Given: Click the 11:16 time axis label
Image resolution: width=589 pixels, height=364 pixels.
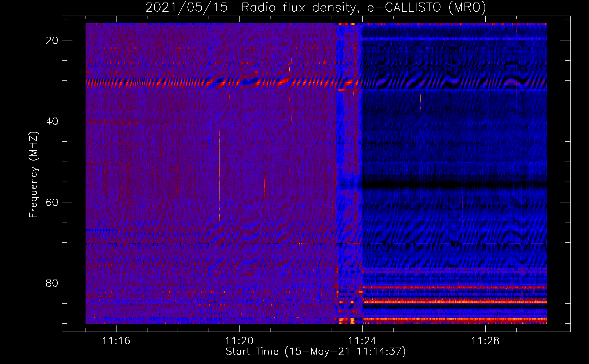Looking at the screenshot, I should pos(116,341).
